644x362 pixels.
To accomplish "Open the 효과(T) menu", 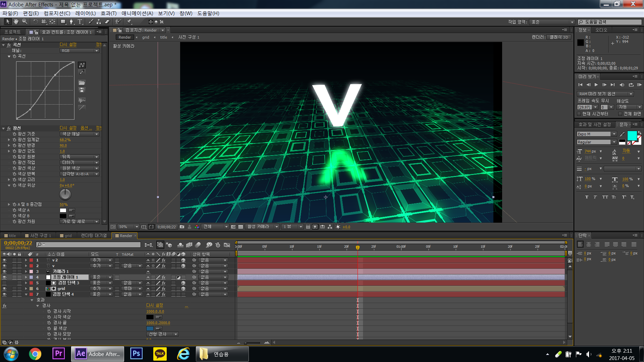I will (109, 13).
